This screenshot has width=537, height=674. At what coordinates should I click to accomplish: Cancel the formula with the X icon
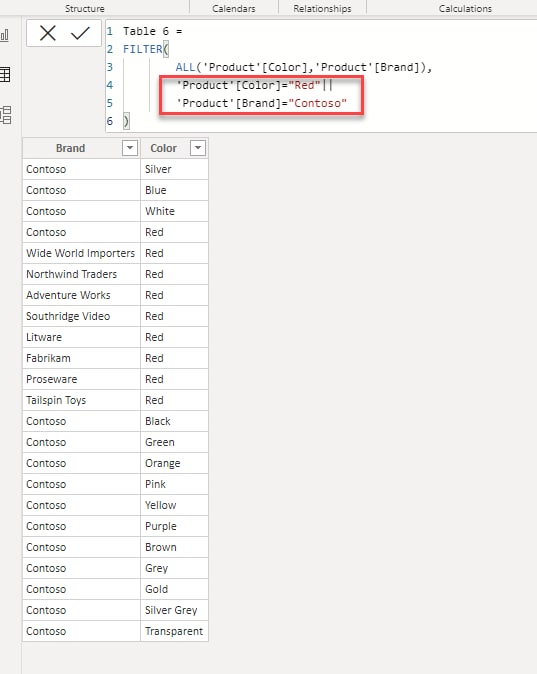click(x=48, y=33)
